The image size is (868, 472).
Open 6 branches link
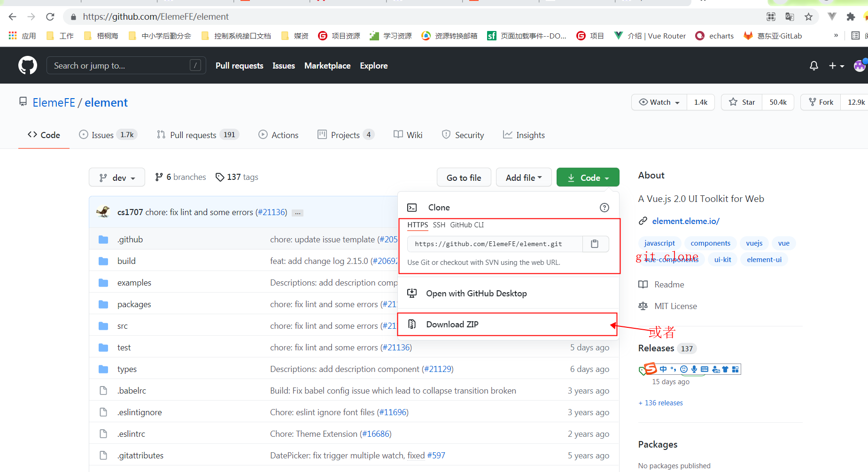point(180,177)
